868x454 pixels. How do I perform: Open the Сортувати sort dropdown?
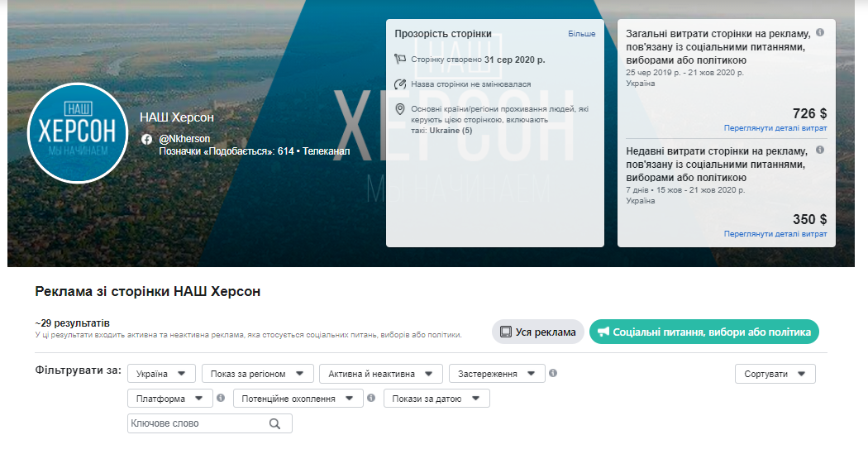(x=775, y=374)
